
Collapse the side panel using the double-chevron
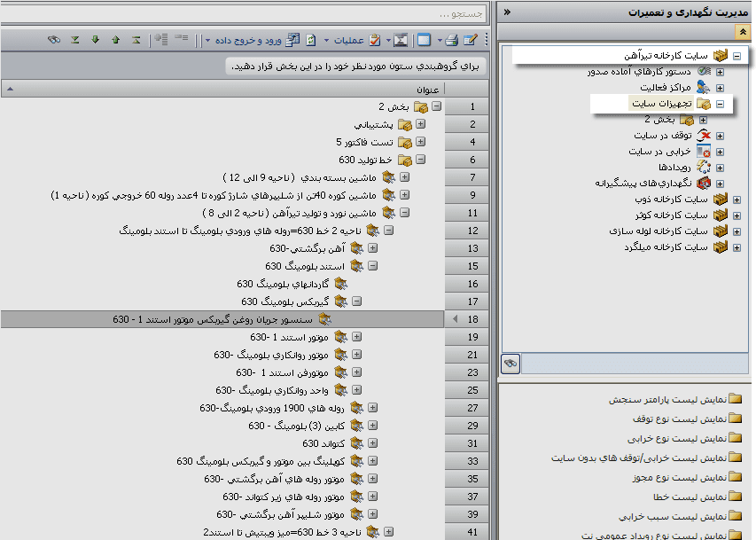click(x=507, y=12)
